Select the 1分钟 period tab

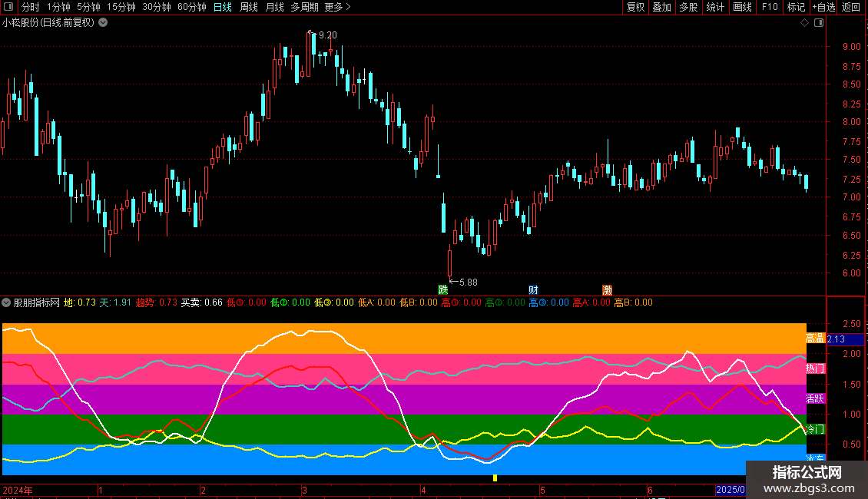58,7
